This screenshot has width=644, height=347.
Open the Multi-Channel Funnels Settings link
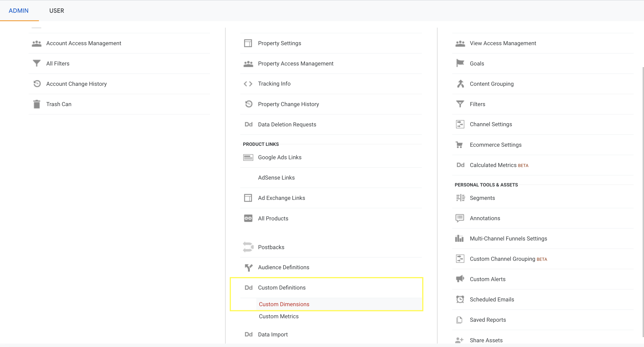coord(508,239)
